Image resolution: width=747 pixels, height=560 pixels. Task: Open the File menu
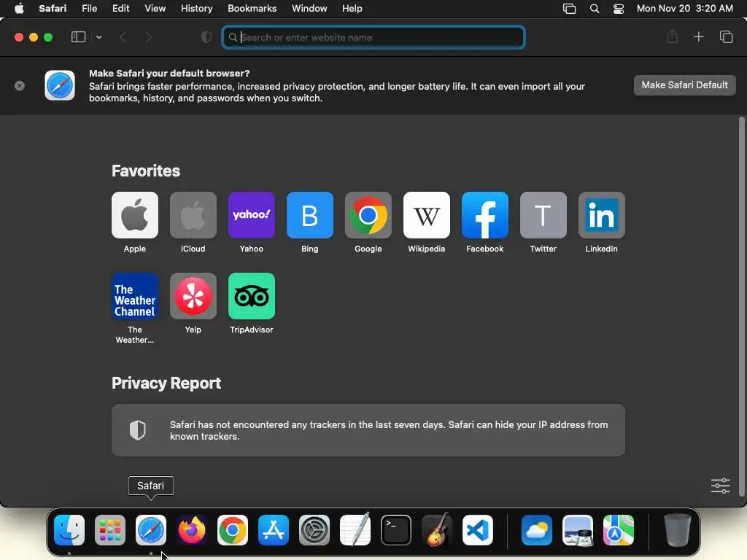tap(89, 9)
